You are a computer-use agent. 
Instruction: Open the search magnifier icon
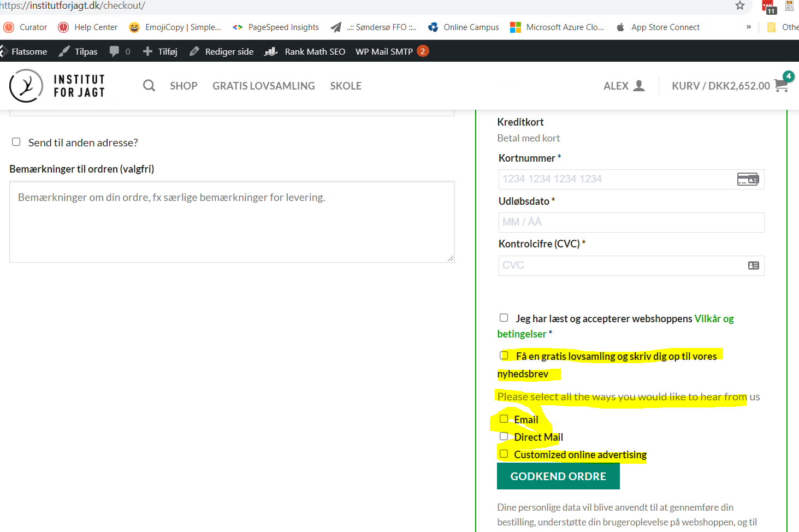click(149, 85)
